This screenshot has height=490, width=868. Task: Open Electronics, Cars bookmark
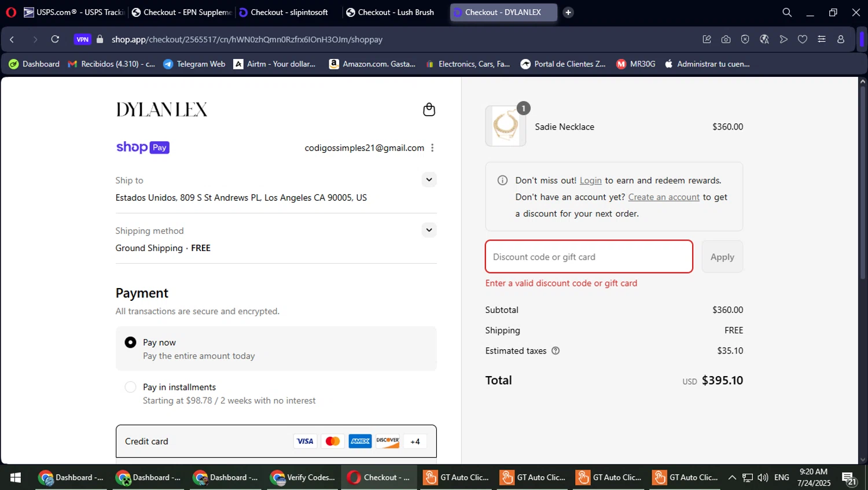click(468, 64)
